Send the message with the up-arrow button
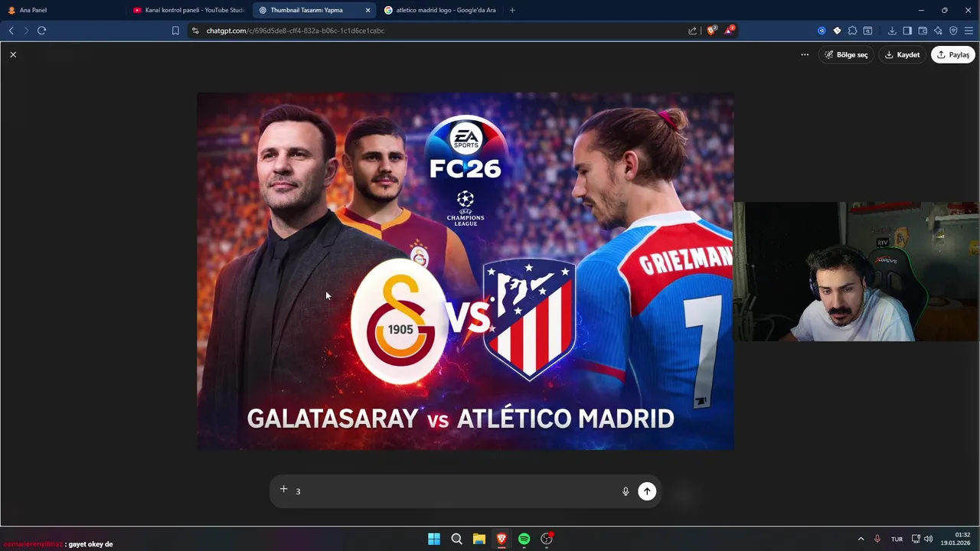 [647, 491]
